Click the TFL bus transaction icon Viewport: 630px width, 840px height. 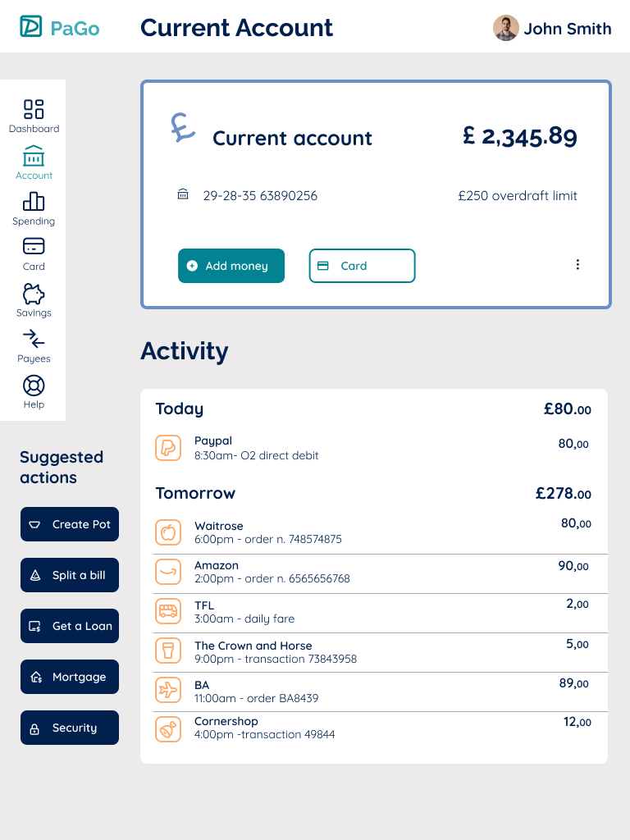click(x=167, y=611)
